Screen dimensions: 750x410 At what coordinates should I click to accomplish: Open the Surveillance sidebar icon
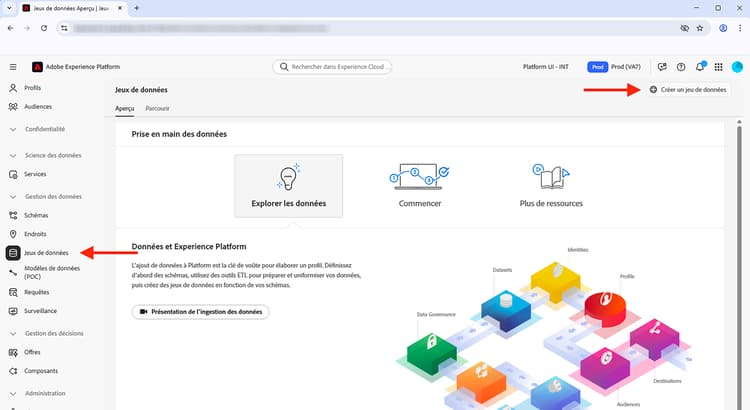pos(13,311)
